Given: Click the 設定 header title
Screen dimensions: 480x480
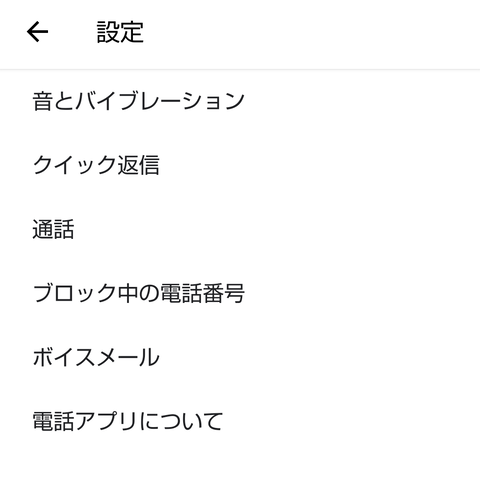Looking at the screenshot, I should pos(120,32).
